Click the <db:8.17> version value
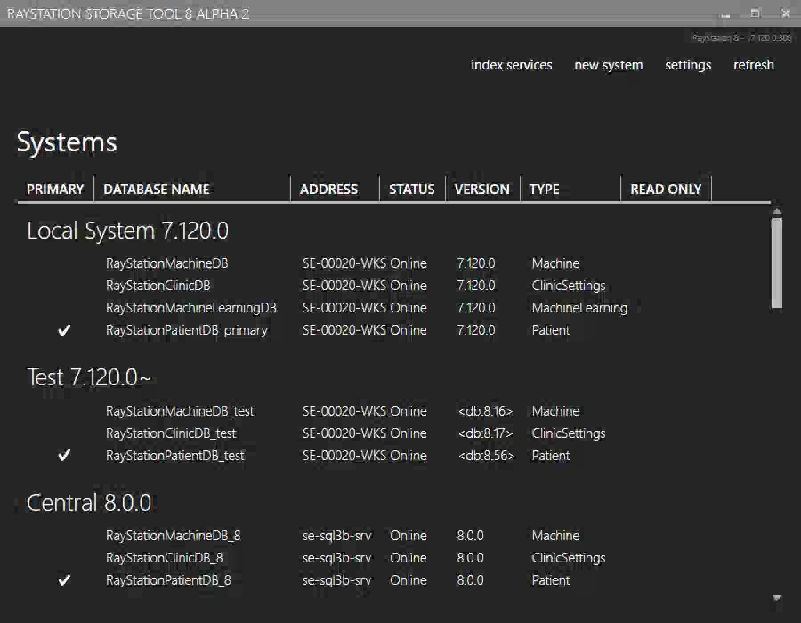 pyautogui.click(x=485, y=434)
